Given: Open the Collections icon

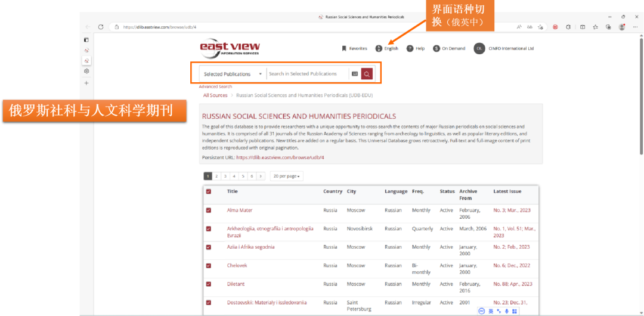Looking at the screenshot, I should coord(609,27).
